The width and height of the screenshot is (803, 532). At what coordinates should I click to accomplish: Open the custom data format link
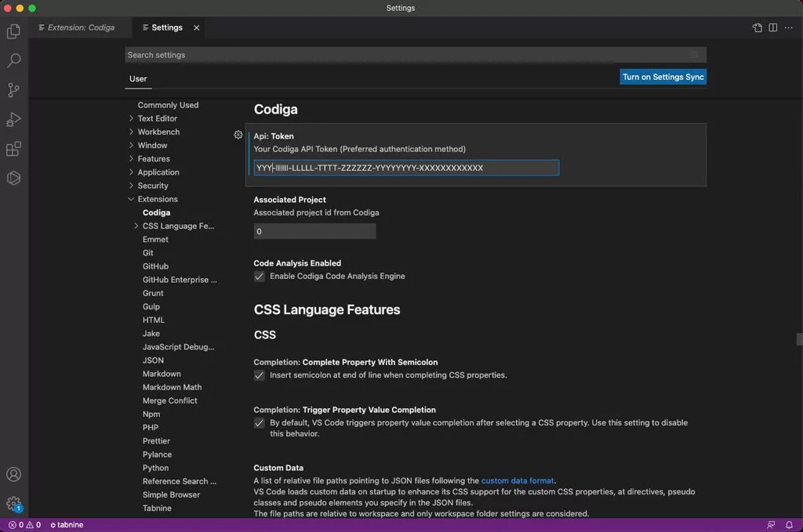pos(517,480)
